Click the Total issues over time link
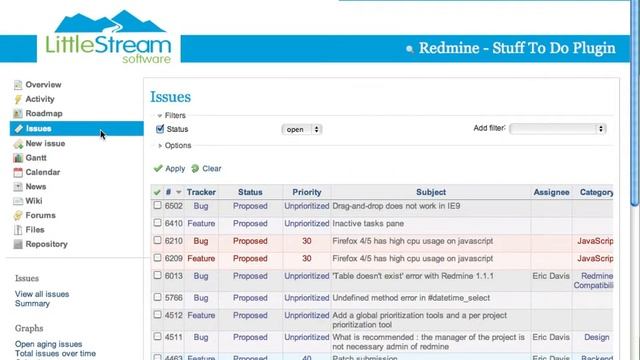Screen dimensions: 640x360 click(56, 353)
